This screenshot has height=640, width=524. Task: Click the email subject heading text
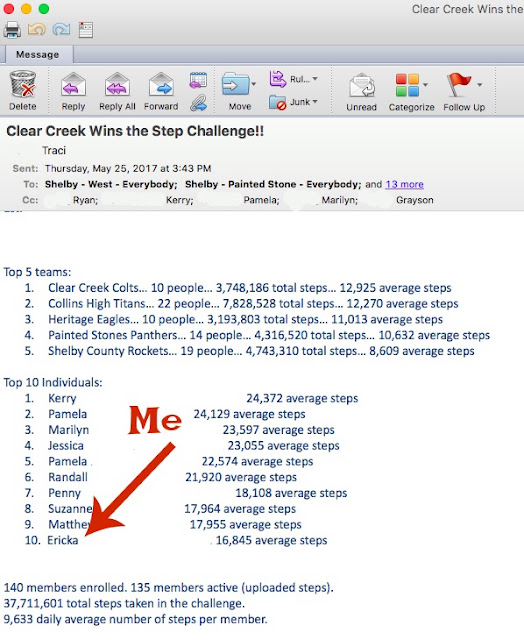(x=135, y=131)
